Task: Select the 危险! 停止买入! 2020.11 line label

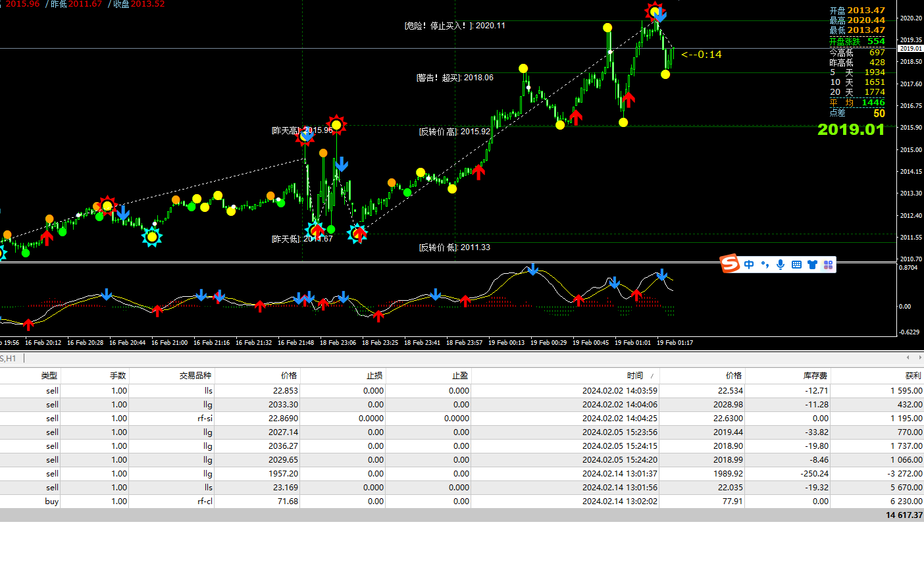Action: (x=455, y=26)
